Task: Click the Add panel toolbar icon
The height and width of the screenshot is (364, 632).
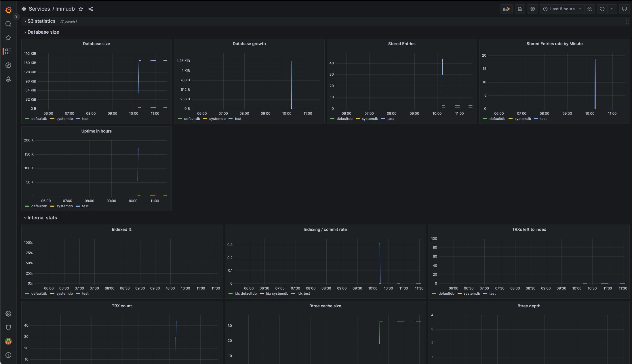Action: point(506,9)
